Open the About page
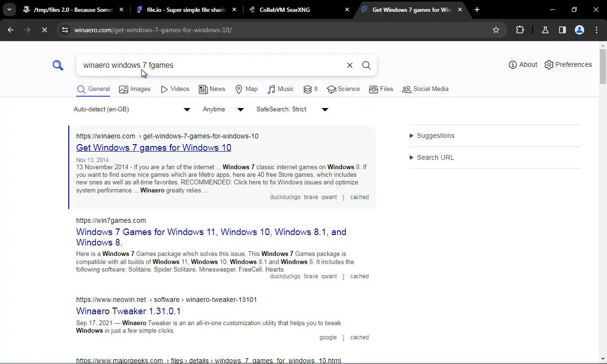The width and height of the screenshot is (607, 364). pyautogui.click(x=523, y=64)
